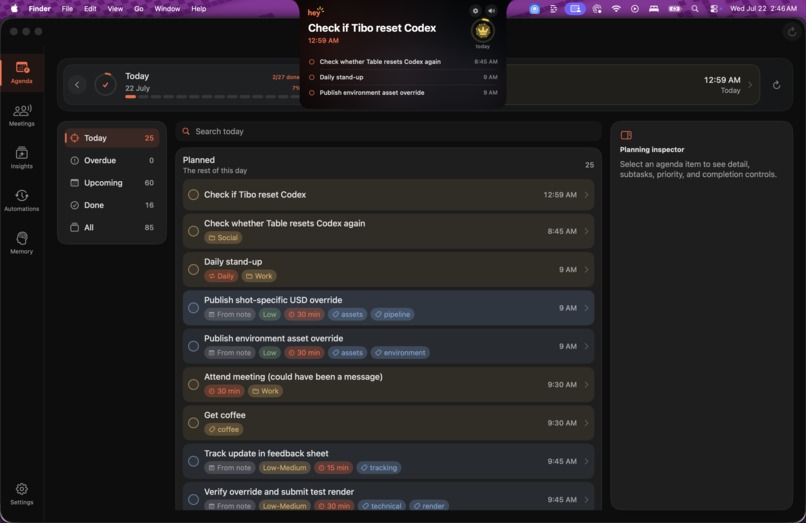This screenshot has height=523, width=806.
Task: Open the Edit menu
Action: click(x=90, y=9)
